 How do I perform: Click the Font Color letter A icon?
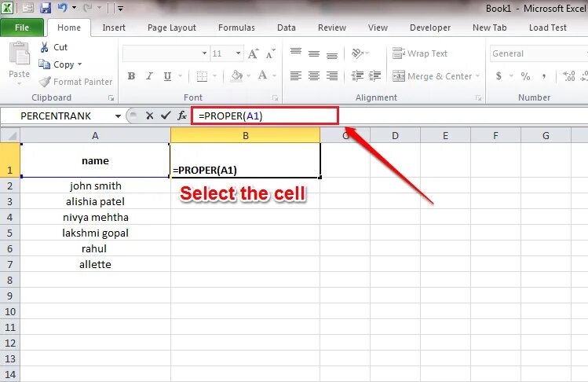click(262, 75)
